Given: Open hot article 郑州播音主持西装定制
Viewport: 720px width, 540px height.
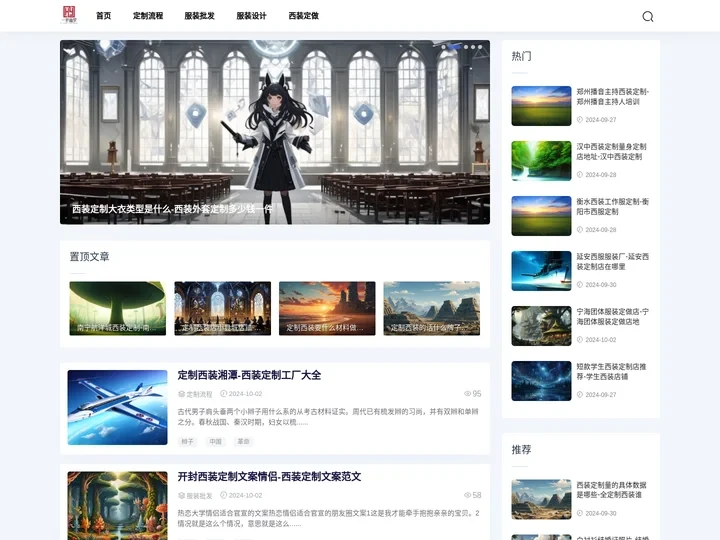Looking at the screenshot, I should point(613,96).
